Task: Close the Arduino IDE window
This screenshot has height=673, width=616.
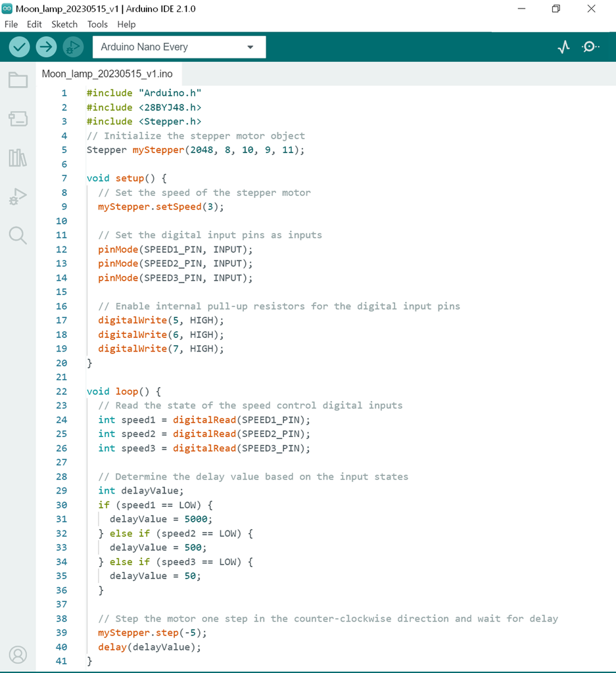Action: 591,9
